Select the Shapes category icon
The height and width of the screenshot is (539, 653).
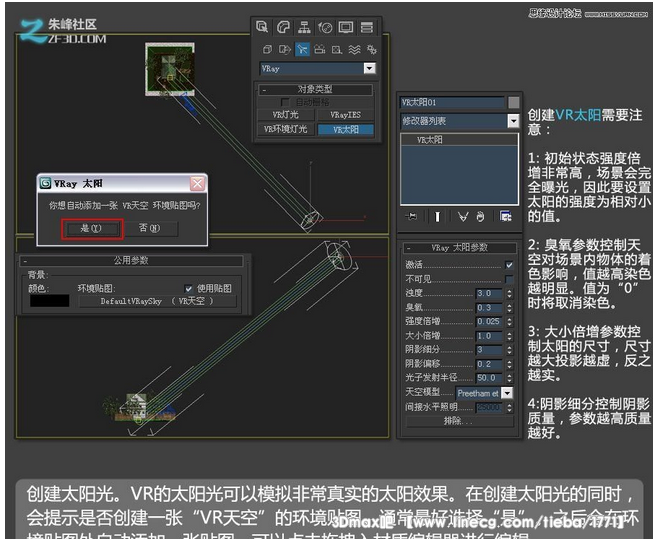285,50
